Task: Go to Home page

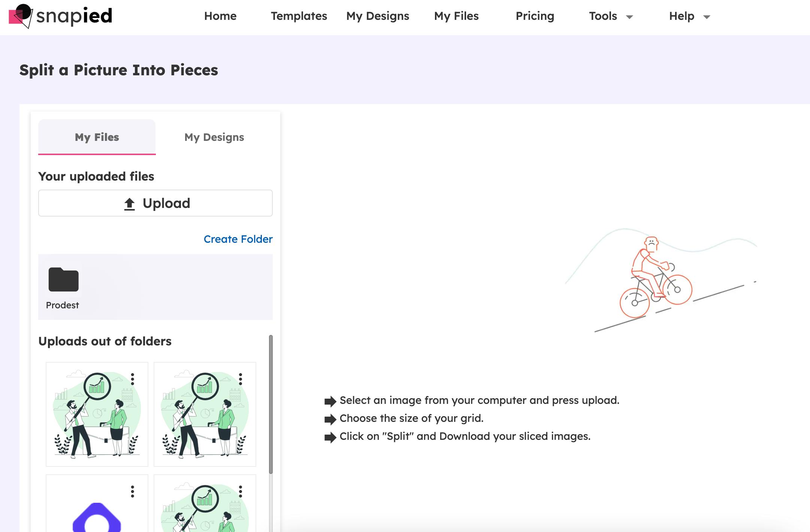Action: point(220,16)
